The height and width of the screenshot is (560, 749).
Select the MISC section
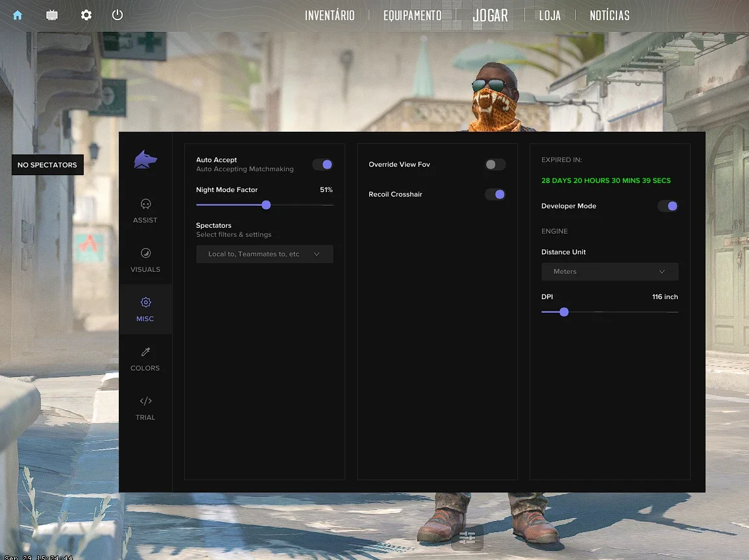coord(145,310)
